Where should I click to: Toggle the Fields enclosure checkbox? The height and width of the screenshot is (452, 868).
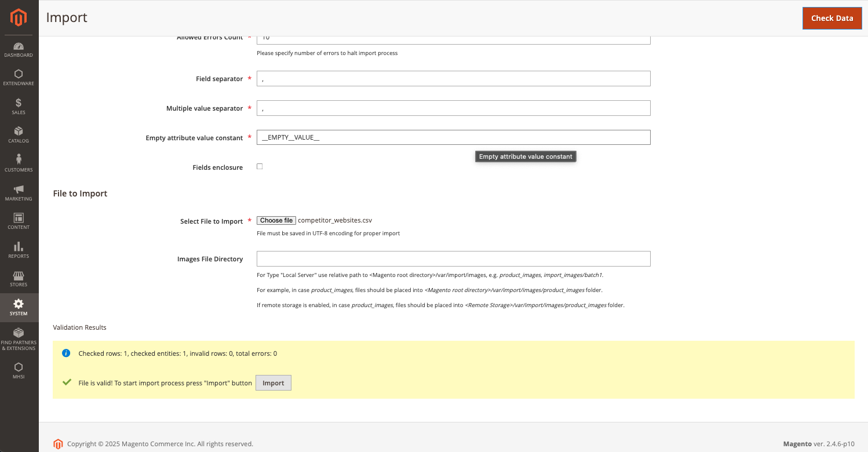pos(260,166)
